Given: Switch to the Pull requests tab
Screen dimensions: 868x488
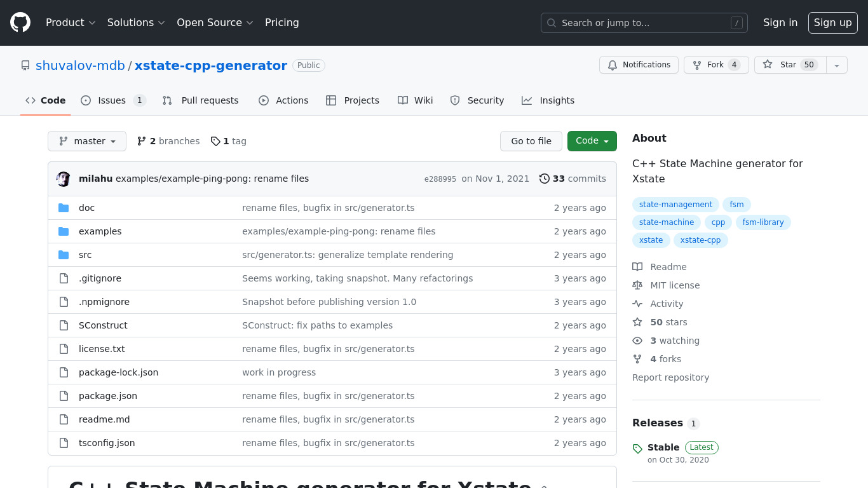Looking at the screenshot, I should click(x=200, y=100).
